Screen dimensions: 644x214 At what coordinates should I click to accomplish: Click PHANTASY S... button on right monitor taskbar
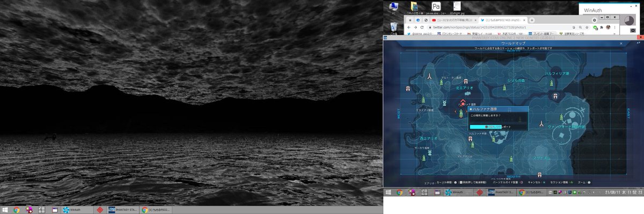tap(501, 192)
